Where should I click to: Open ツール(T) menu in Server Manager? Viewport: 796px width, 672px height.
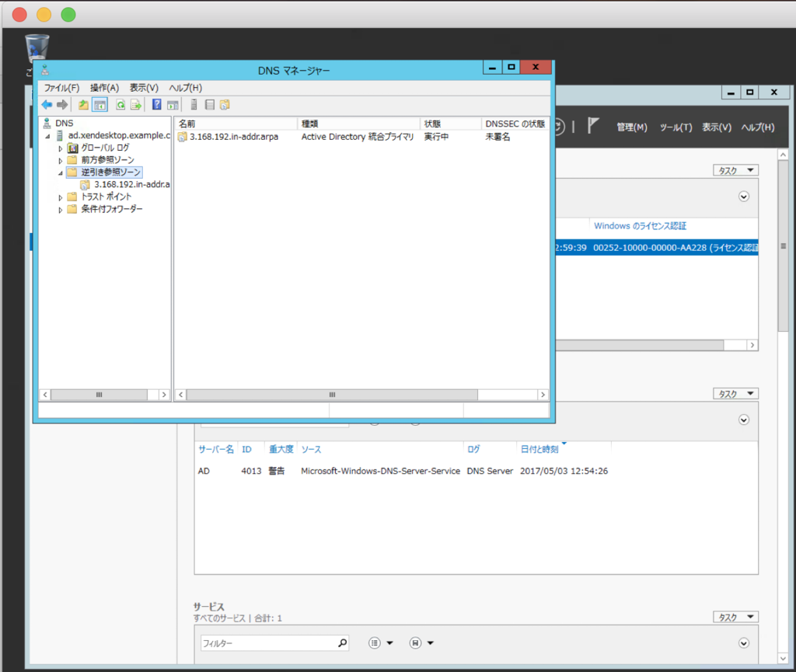pyautogui.click(x=676, y=127)
